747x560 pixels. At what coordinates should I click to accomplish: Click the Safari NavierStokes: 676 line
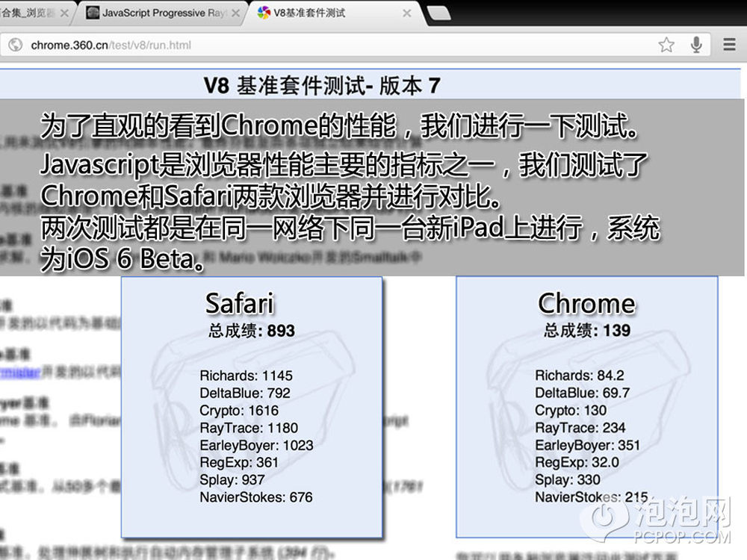255,497
